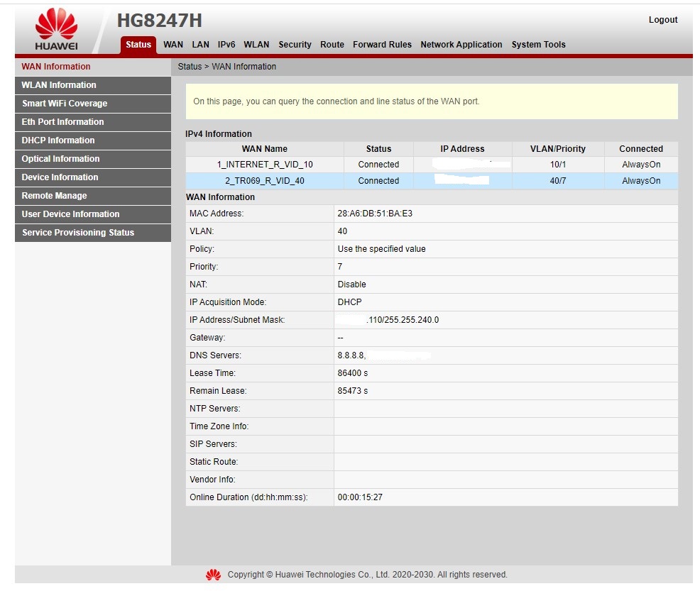Switch to Forward Rules tab
The image size is (700, 591).
click(x=382, y=45)
